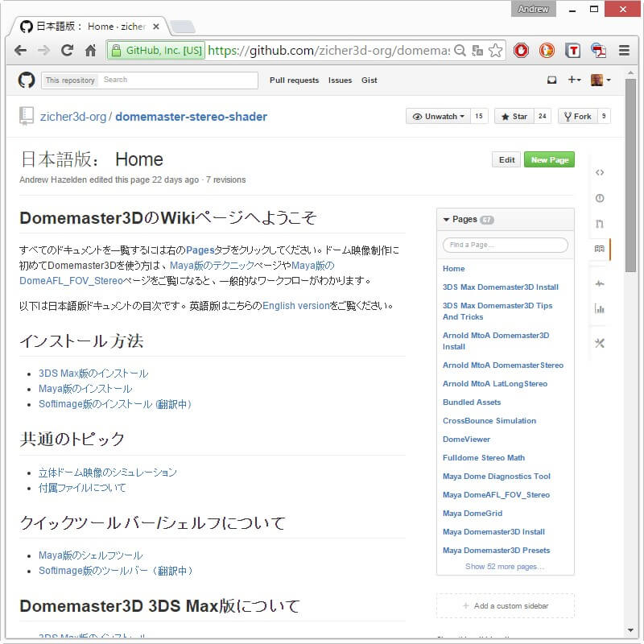The height and width of the screenshot is (644, 644).
Task: Open Maya版のシェルフツール link
Action: point(91,555)
